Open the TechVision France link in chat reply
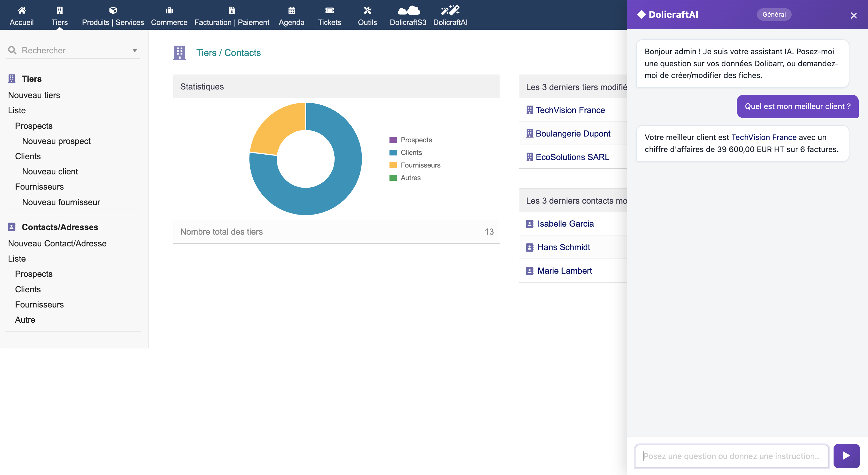Image resolution: width=868 pixels, height=475 pixels. pos(764,137)
